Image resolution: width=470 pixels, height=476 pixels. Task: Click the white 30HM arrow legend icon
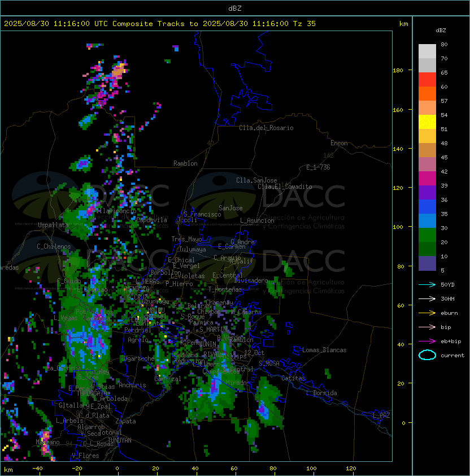pos(427,298)
